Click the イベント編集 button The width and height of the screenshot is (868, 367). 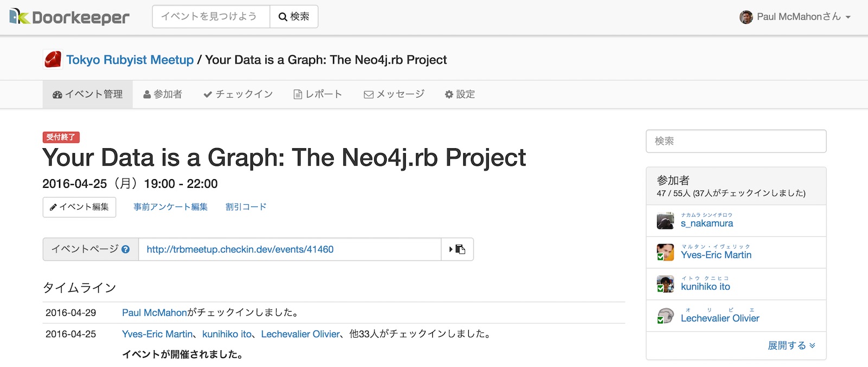pyautogui.click(x=79, y=207)
